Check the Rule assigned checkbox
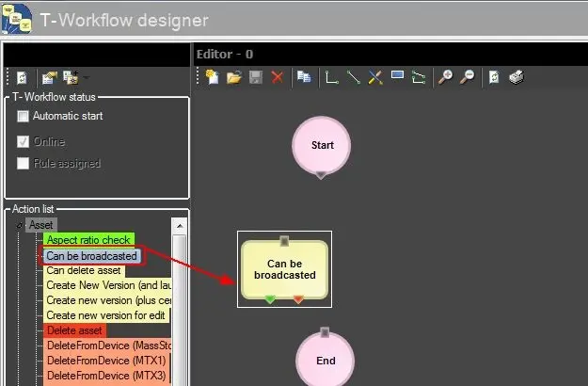 click(24, 164)
